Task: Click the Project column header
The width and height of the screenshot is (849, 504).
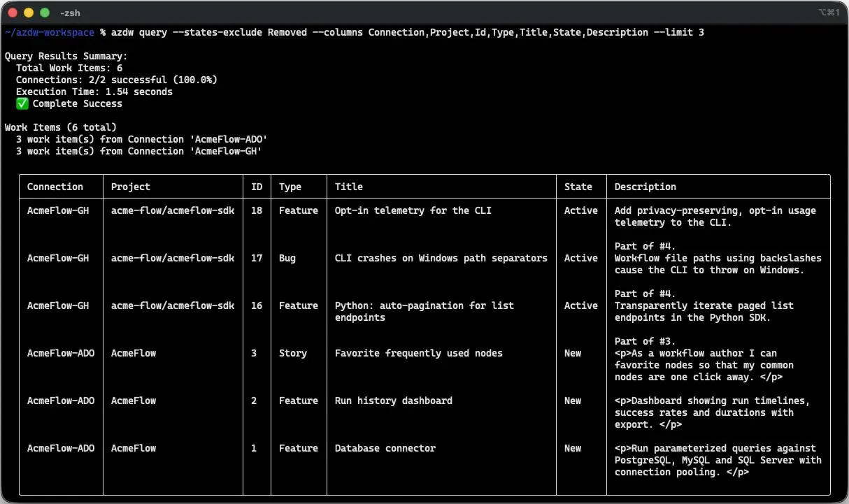Action: 131,187
